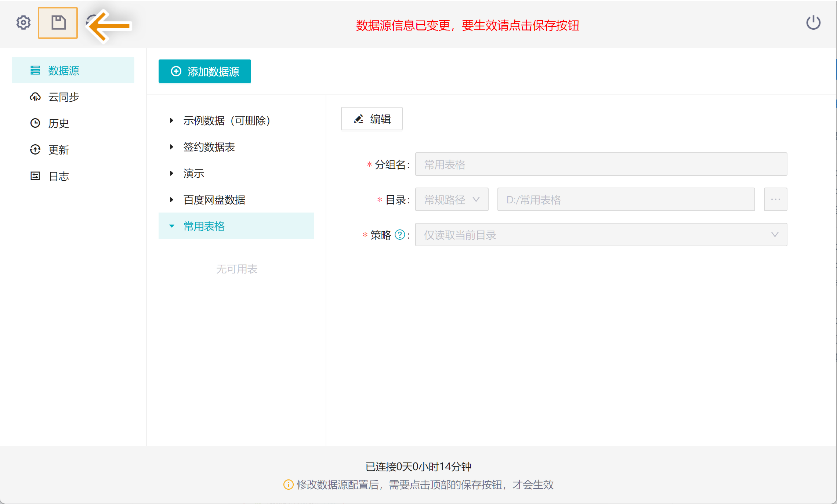Click the help question mark beside 策略

(399, 235)
